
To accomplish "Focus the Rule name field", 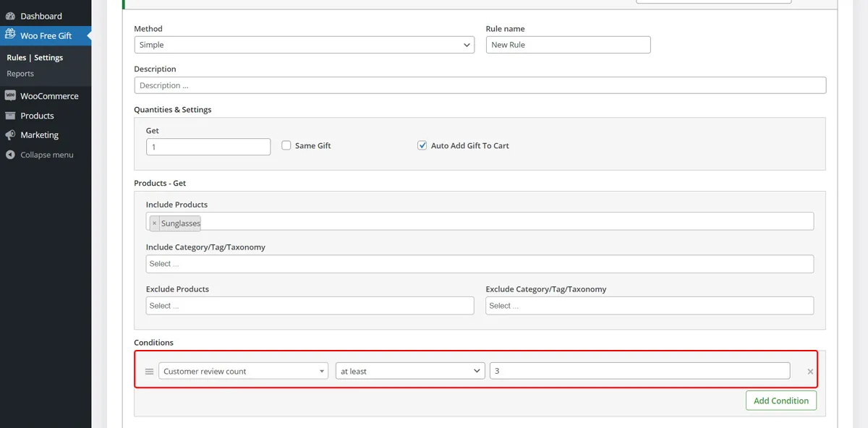I will coord(568,45).
